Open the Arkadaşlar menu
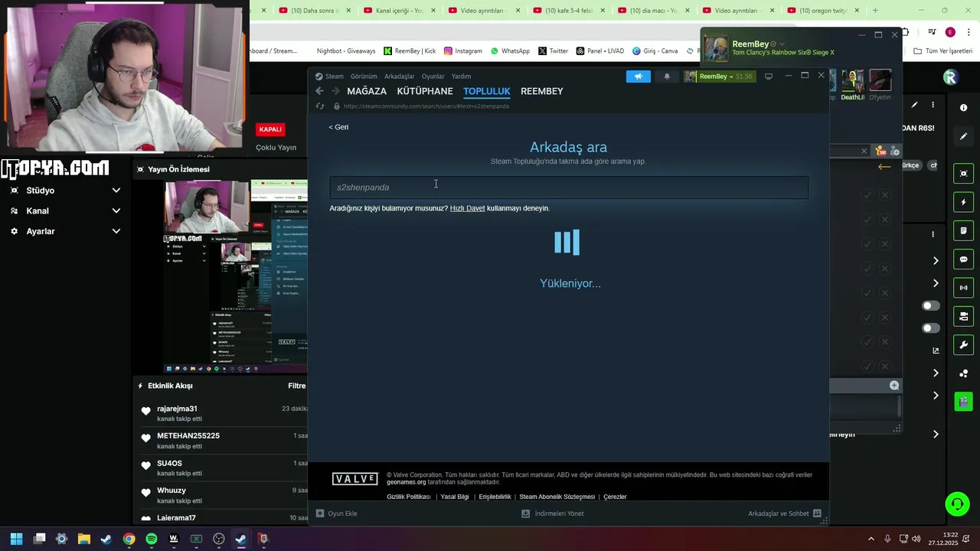The height and width of the screenshot is (551, 980). point(399,77)
